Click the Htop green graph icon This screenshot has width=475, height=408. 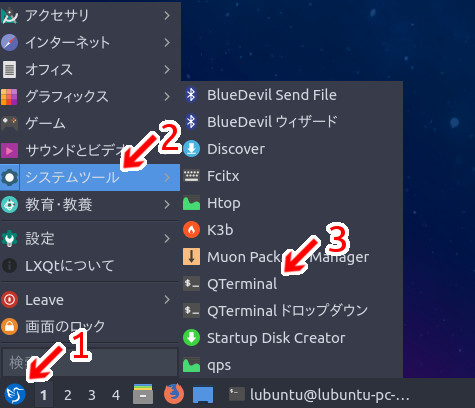(191, 203)
